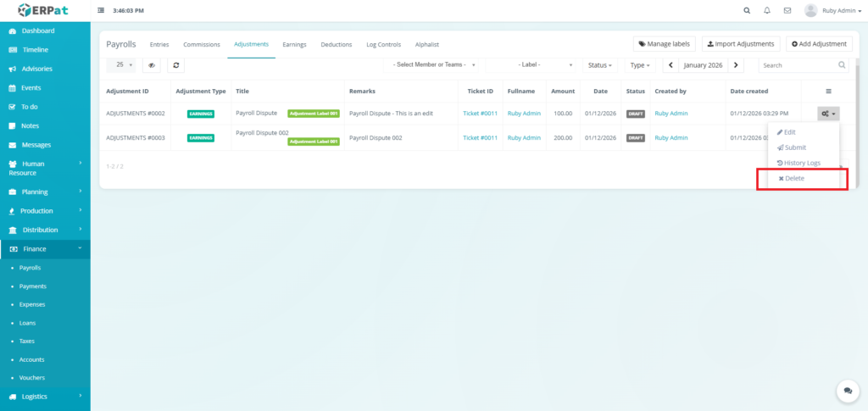Click the search magnifier icon in top bar
The height and width of the screenshot is (411, 868).
pos(747,11)
